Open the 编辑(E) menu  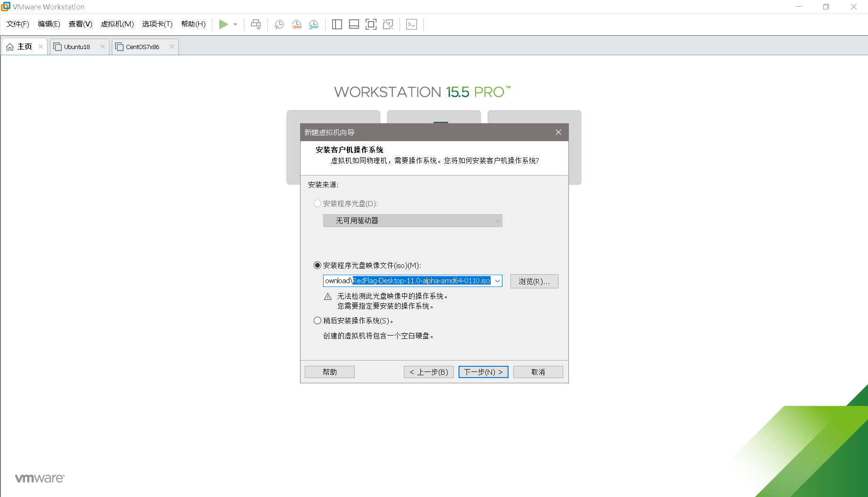coord(49,24)
